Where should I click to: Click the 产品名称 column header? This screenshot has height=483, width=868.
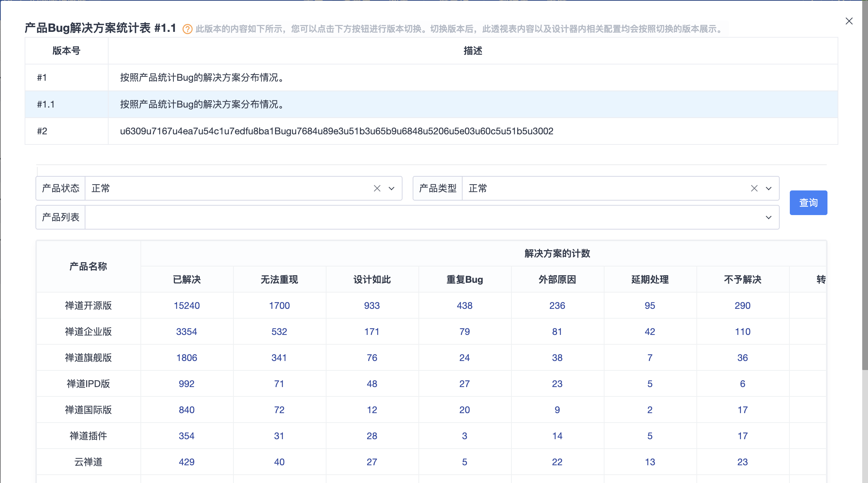[x=88, y=266]
